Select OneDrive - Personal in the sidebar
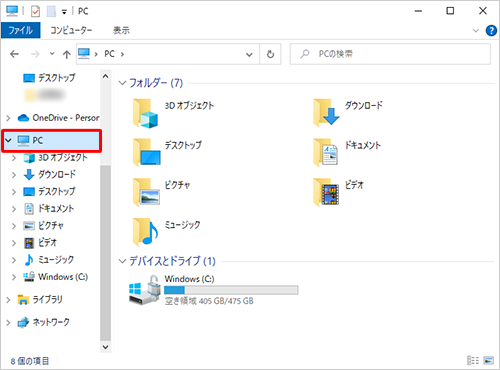 [59, 118]
